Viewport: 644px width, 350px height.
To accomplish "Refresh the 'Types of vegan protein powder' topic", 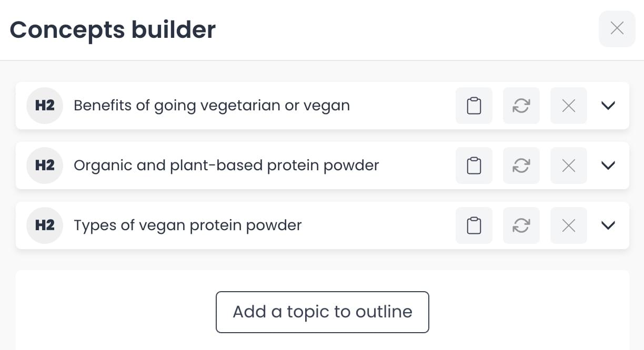I will click(521, 225).
